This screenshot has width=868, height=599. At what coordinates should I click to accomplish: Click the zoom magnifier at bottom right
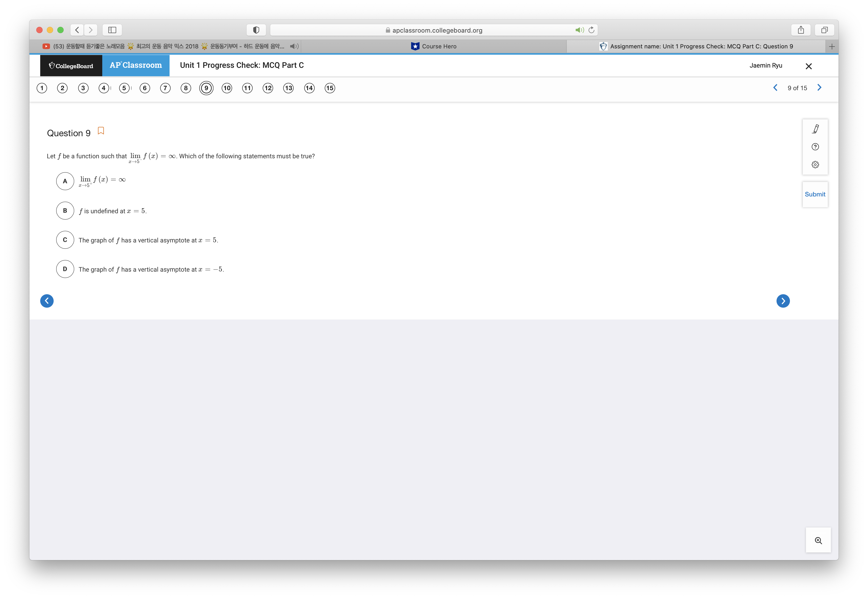point(819,540)
